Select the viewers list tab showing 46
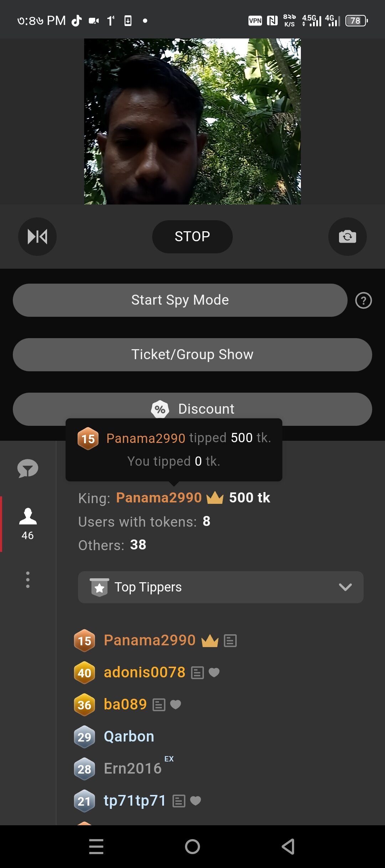The height and width of the screenshot is (868, 385). (28, 523)
